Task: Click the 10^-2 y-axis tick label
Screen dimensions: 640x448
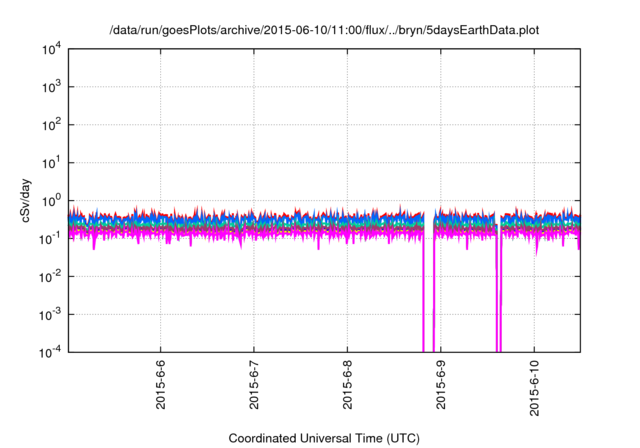Action: [x=51, y=277]
